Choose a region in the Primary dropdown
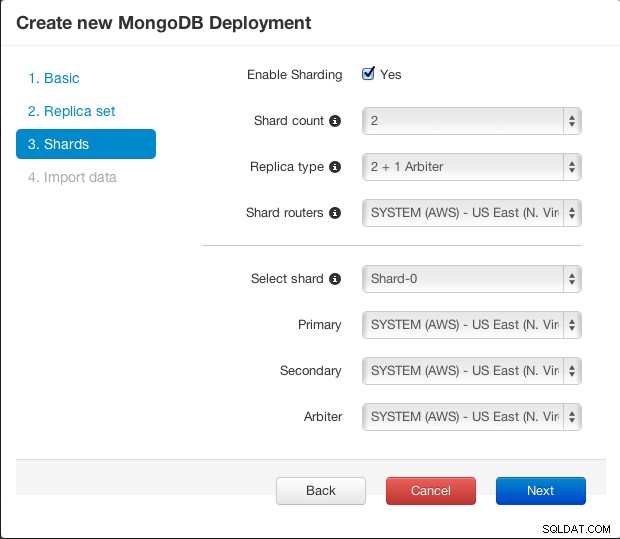This screenshot has width=620, height=539. [472, 325]
